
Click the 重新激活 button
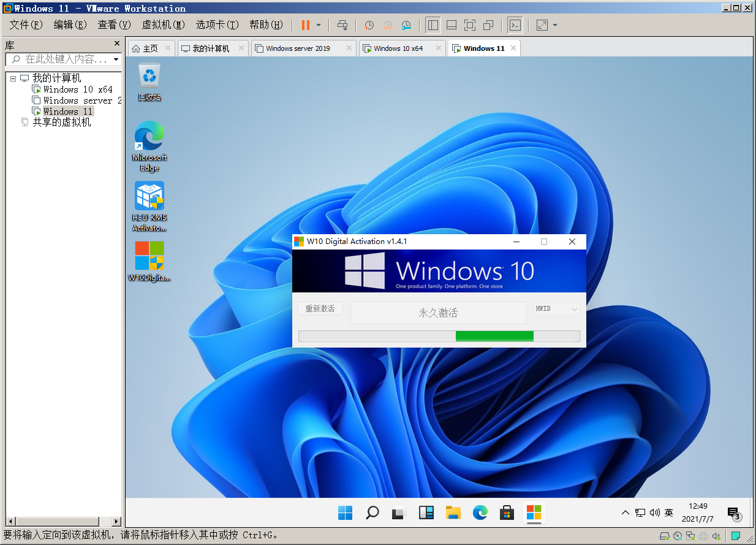click(x=320, y=308)
